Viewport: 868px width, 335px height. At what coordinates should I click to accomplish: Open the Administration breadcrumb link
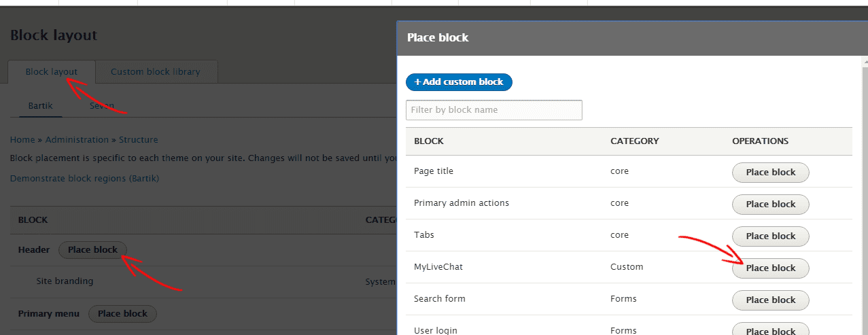(77, 139)
